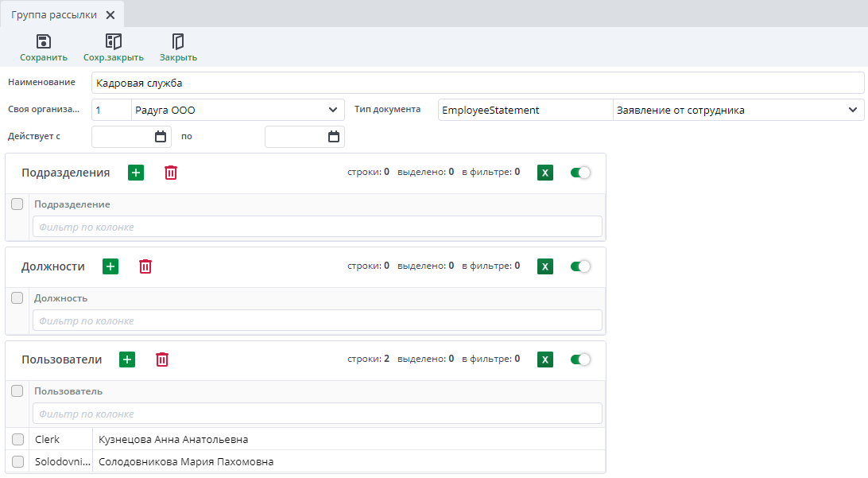Open calendar for Действует с date
Image resolution: width=868 pixels, height=478 pixels.
point(161,137)
